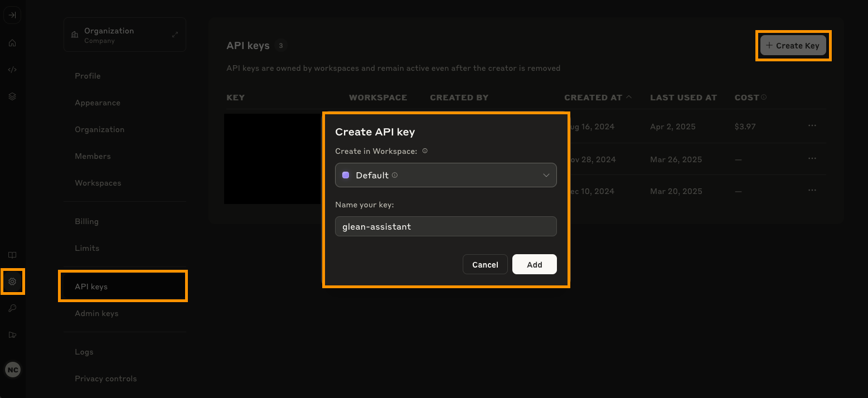Click the info icon next to Create in Workspace

coord(425,151)
